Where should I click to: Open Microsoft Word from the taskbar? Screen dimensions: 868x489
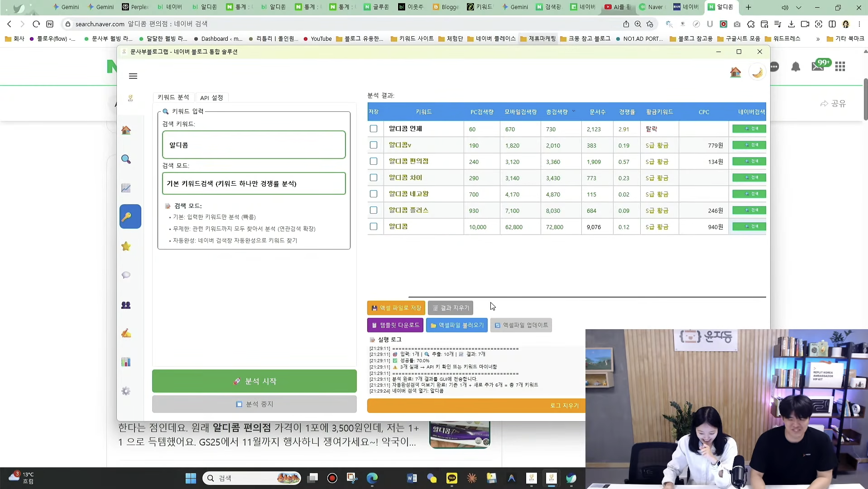tap(412, 478)
